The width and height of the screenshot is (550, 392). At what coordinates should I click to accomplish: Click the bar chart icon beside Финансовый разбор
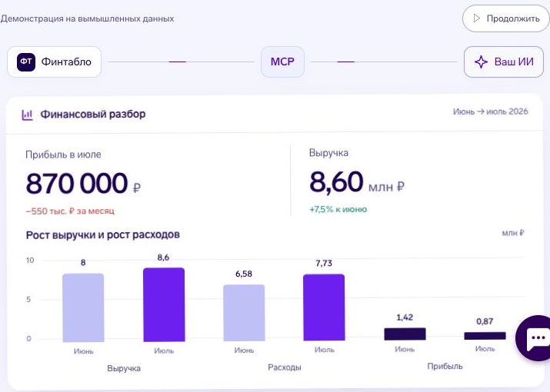point(28,115)
